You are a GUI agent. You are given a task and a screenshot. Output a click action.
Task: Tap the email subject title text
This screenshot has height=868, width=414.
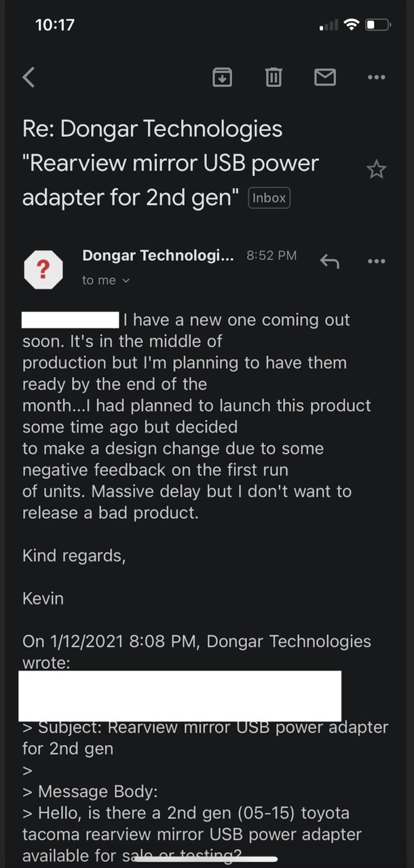point(170,164)
